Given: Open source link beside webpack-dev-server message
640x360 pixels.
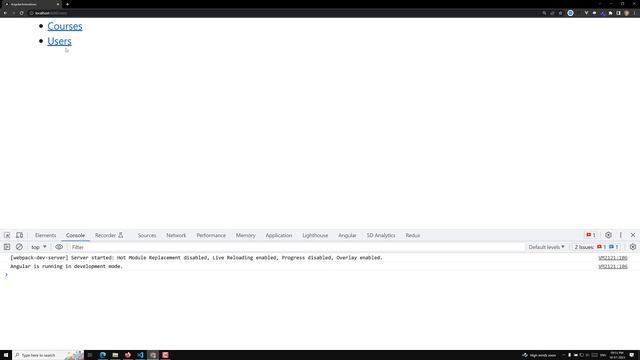Looking at the screenshot, I should [x=613, y=258].
